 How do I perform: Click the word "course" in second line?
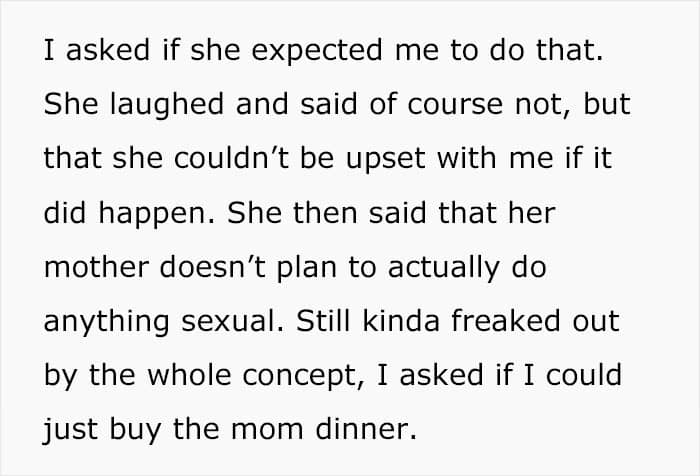(x=455, y=105)
